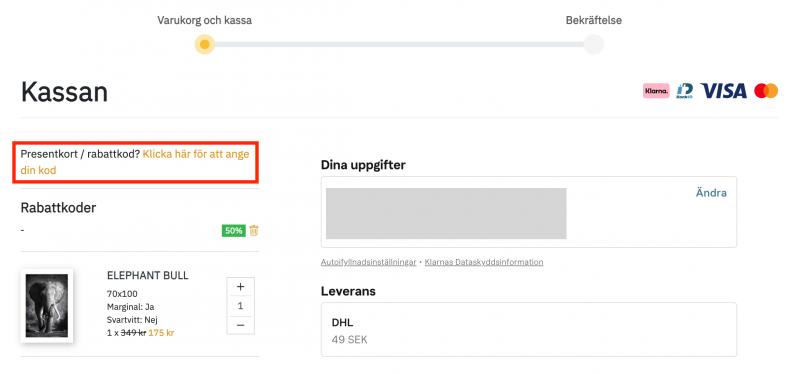This screenshot has height=374, width=800.
Task: Click the ELEPHANT BULL product title
Action: pos(147,276)
